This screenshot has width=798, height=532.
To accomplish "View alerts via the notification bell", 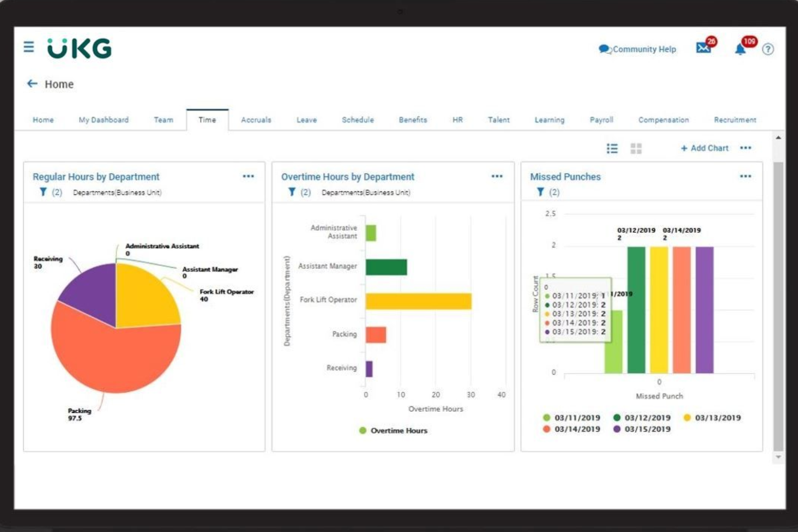I will 741,49.
